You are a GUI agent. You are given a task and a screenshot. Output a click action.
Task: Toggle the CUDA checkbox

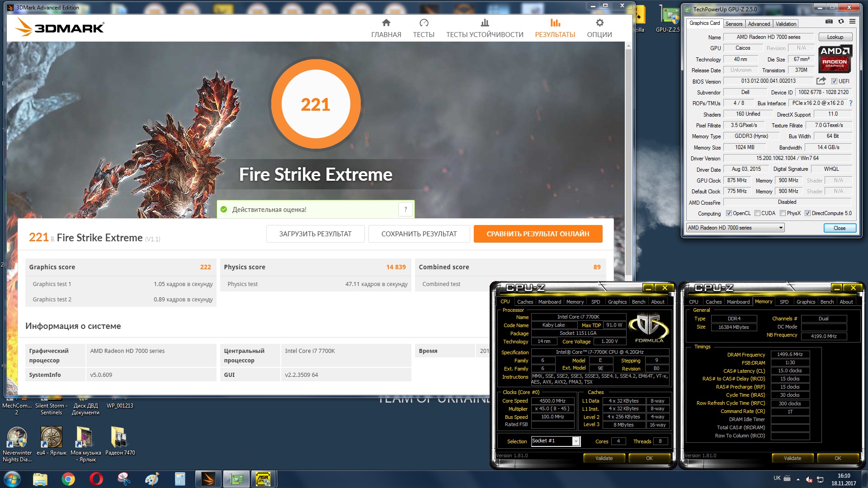click(x=757, y=213)
